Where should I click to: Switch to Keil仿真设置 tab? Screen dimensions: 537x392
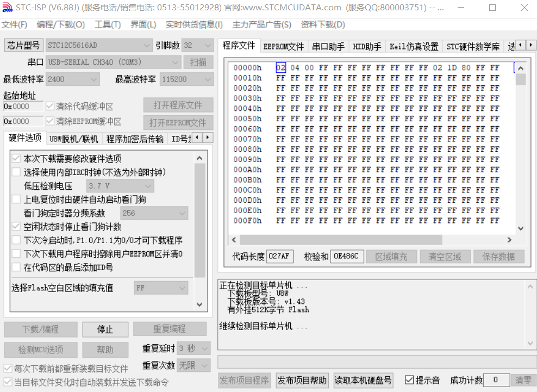pyautogui.click(x=414, y=47)
